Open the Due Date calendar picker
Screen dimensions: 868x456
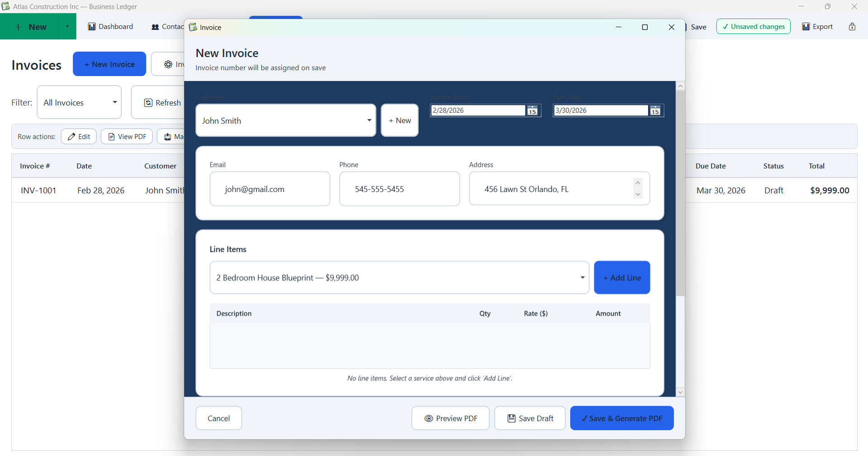pos(655,110)
